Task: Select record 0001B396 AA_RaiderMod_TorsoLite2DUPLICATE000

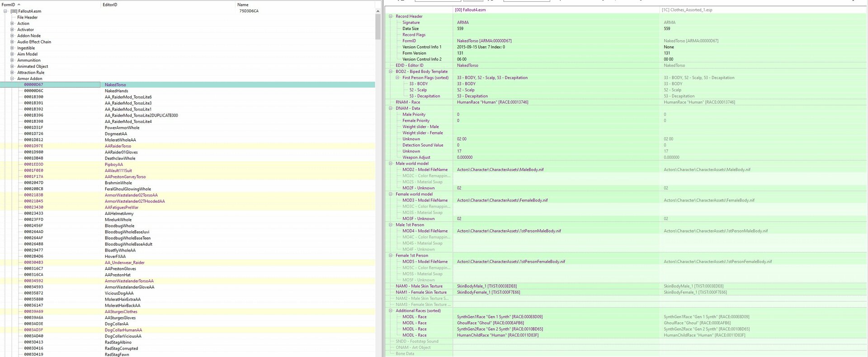Action: (x=188, y=115)
